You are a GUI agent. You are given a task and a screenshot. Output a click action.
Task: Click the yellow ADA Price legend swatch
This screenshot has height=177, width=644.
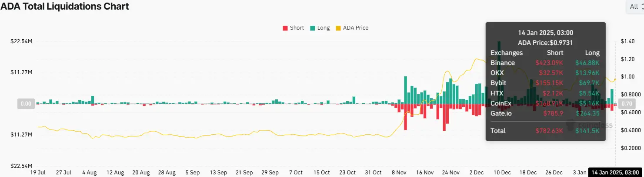(x=339, y=28)
